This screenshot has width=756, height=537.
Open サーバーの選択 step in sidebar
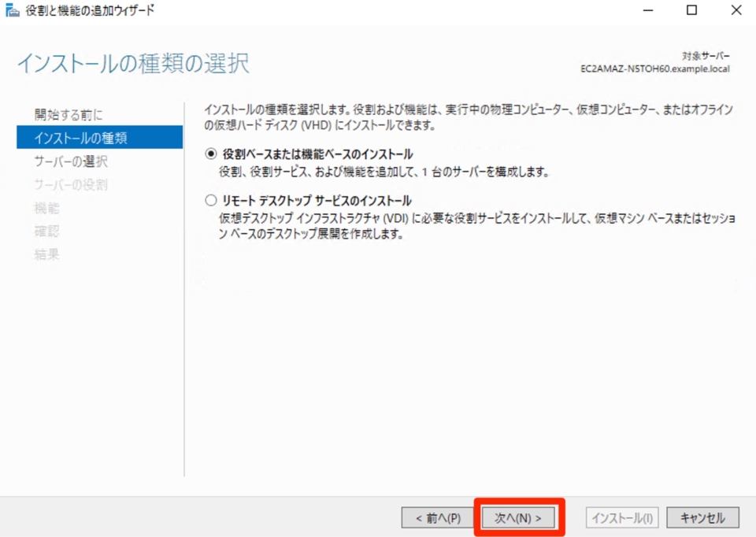[71, 161]
